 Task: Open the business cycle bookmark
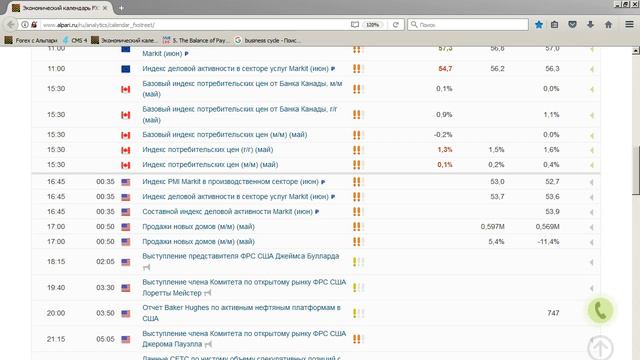pos(268,40)
